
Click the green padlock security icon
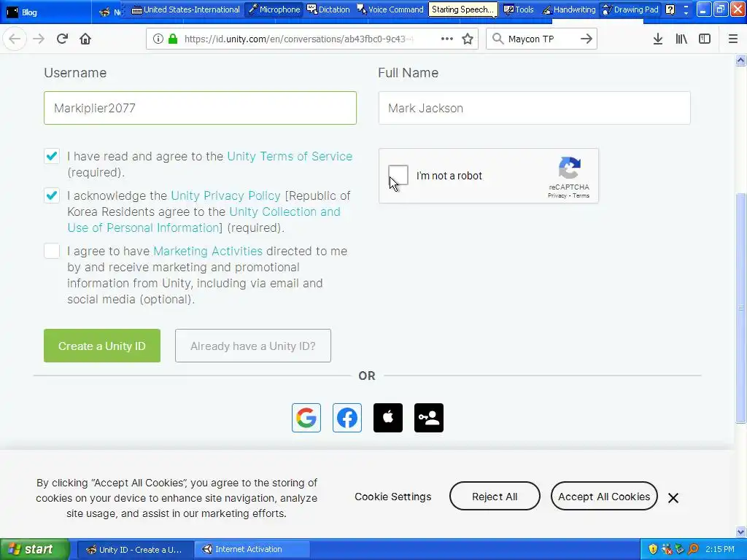(173, 39)
